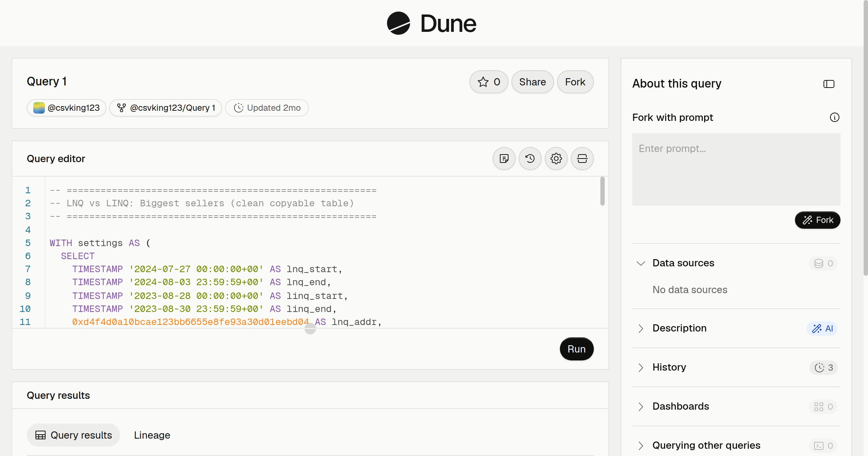Click the Updated 2mo chip
868x456 pixels.
[267, 108]
